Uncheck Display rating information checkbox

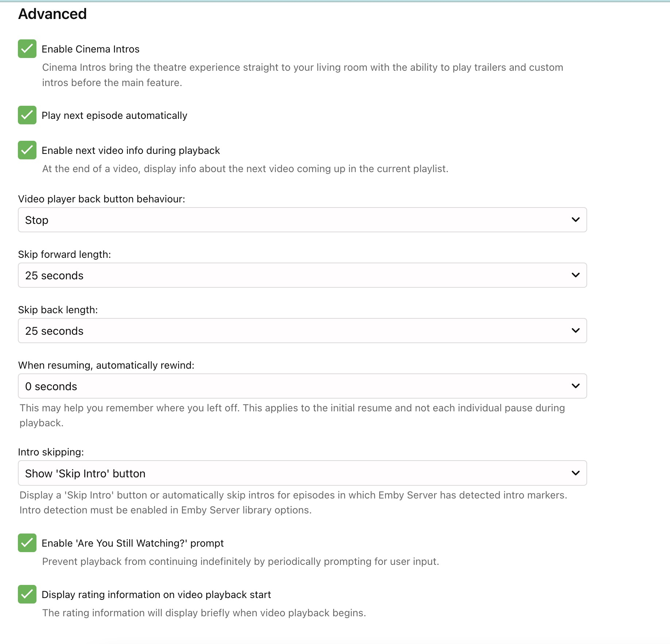[27, 594]
